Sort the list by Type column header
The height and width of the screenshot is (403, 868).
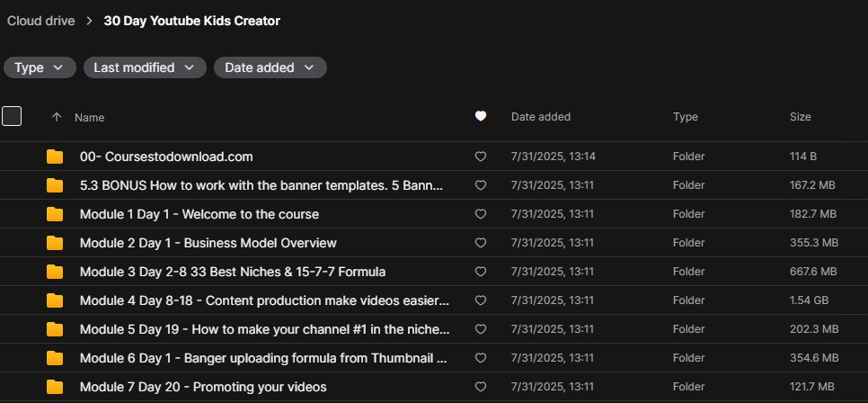(x=685, y=117)
